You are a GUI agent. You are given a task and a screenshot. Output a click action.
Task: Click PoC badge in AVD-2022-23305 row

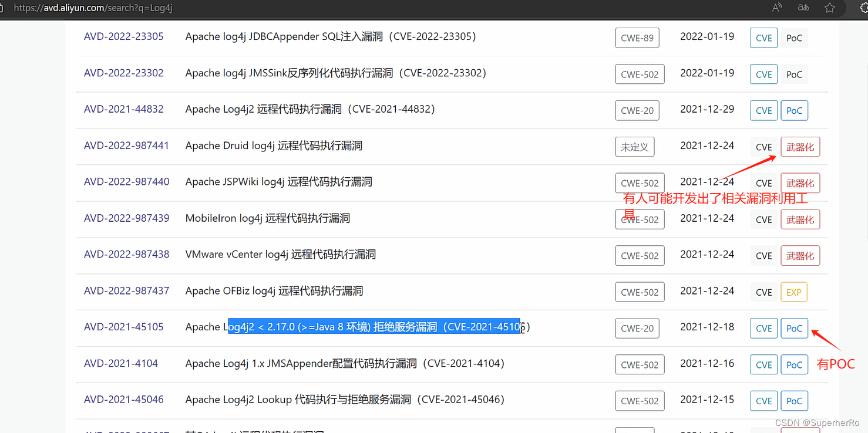pyautogui.click(x=794, y=38)
